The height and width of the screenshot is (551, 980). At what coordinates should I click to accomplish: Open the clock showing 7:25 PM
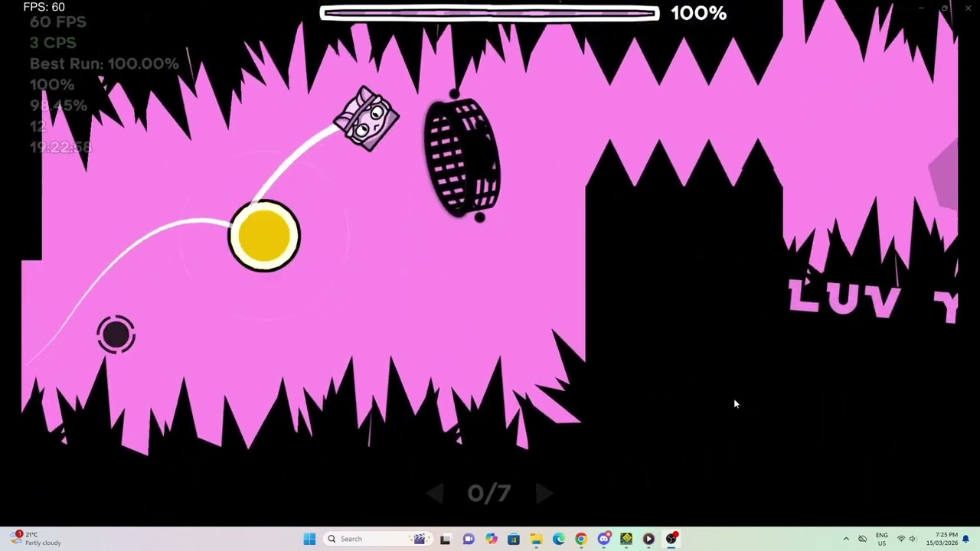coord(942,539)
